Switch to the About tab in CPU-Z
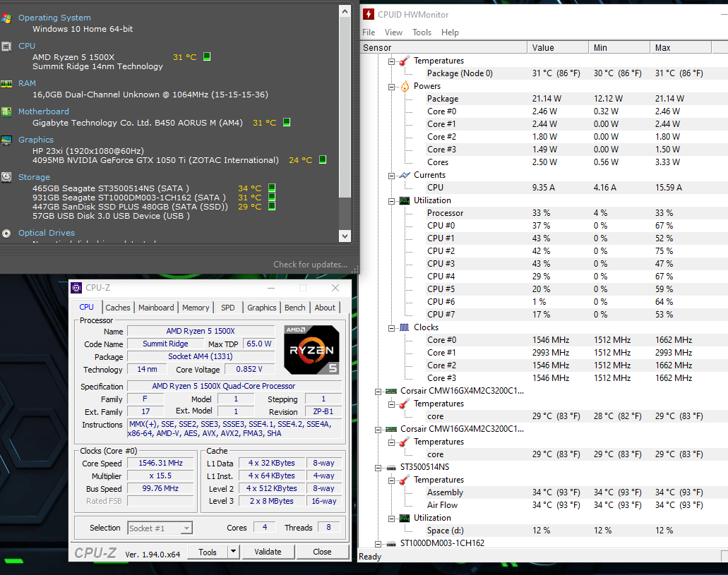The image size is (728, 575). tap(325, 308)
